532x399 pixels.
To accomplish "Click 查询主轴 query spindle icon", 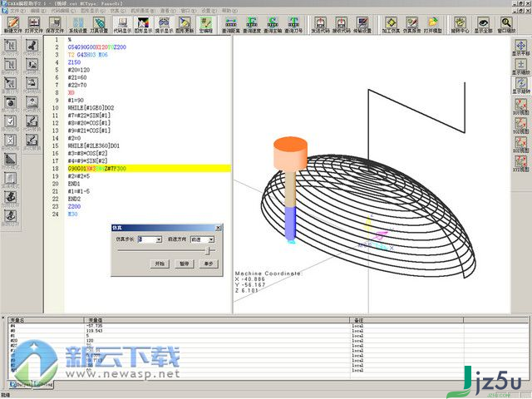I will click(273, 24).
